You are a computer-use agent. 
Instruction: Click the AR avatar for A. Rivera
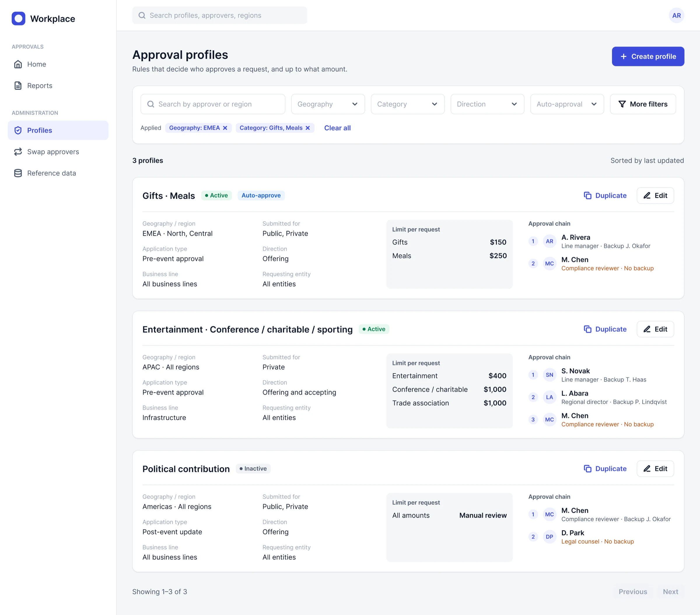point(550,241)
